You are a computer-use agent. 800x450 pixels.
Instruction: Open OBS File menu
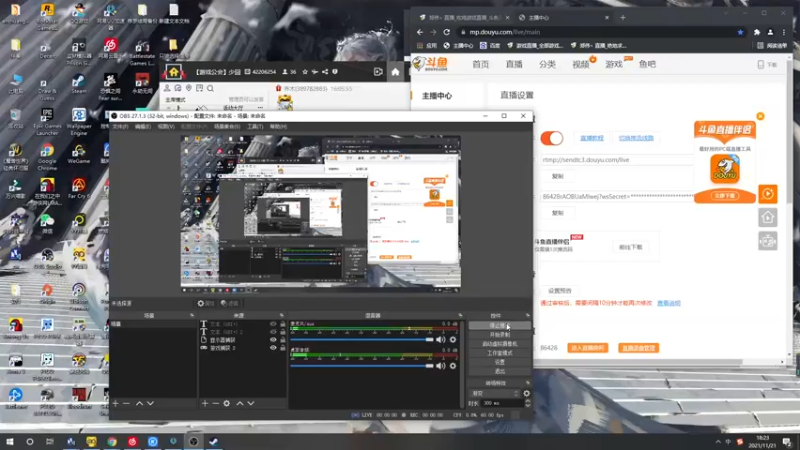pos(120,127)
